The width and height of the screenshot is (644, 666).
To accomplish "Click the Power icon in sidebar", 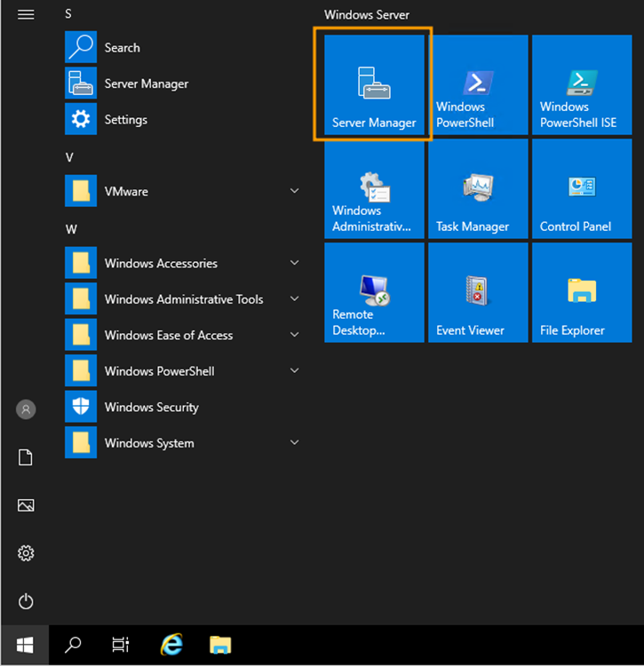I will 26,601.
